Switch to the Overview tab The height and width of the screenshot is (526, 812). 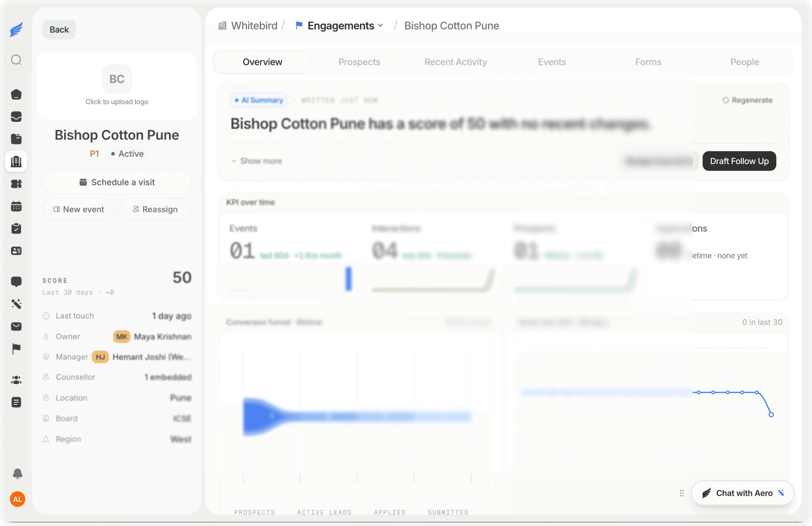point(262,62)
